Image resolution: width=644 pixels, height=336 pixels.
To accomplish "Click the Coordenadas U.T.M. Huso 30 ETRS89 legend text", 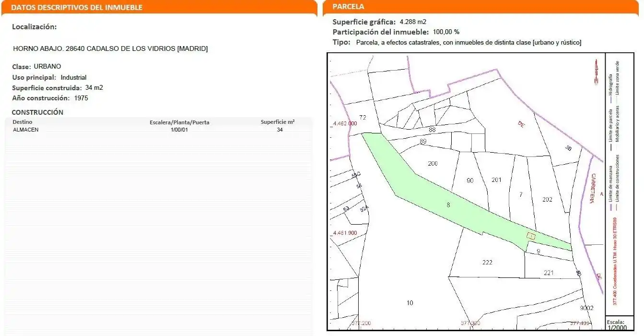I will (x=615, y=262).
